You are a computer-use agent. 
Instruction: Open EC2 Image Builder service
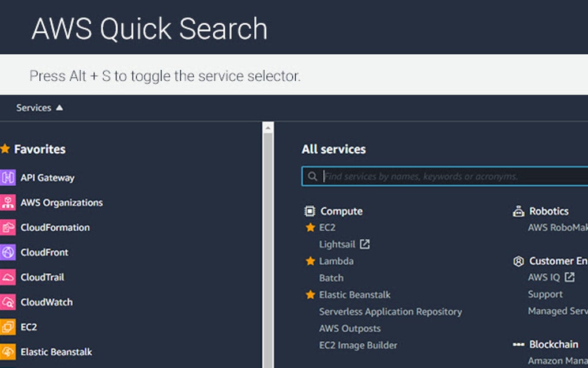(358, 345)
